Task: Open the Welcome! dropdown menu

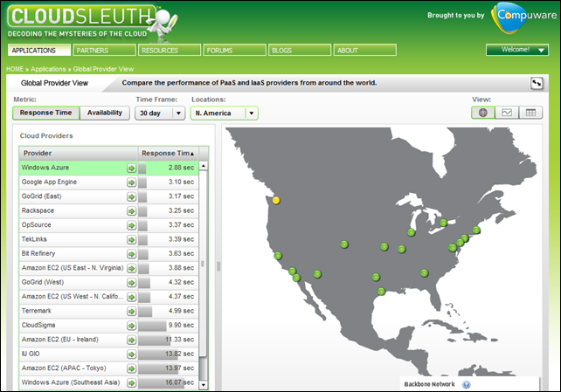Action: (x=517, y=50)
